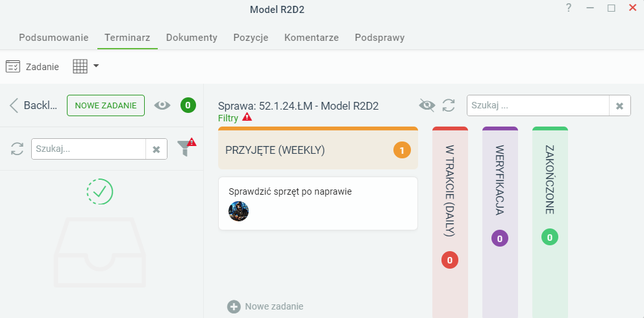The width and height of the screenshot is (644, 318).
Task: Refresh the kanban board
Action: pos(449,105)
